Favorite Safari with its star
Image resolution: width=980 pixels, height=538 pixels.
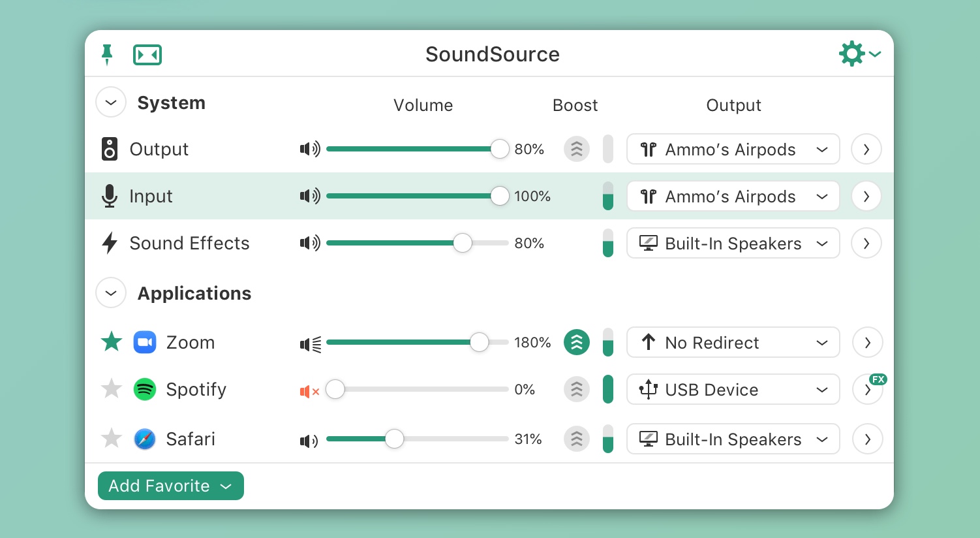click(x=112, y=438)
